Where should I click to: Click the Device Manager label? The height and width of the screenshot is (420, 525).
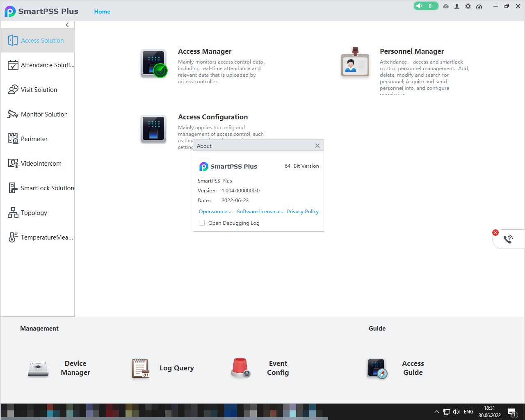coord(75,368)
